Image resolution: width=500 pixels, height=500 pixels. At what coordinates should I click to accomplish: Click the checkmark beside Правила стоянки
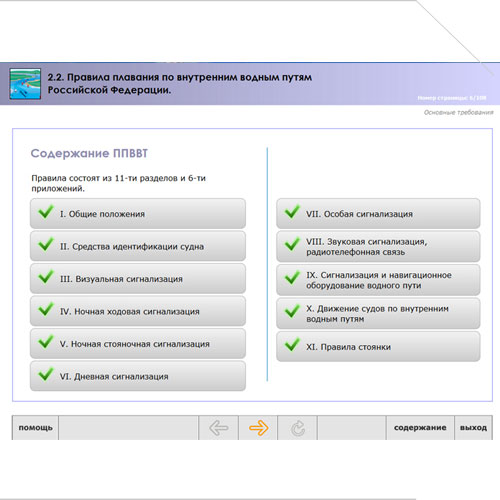pos(292,344)
